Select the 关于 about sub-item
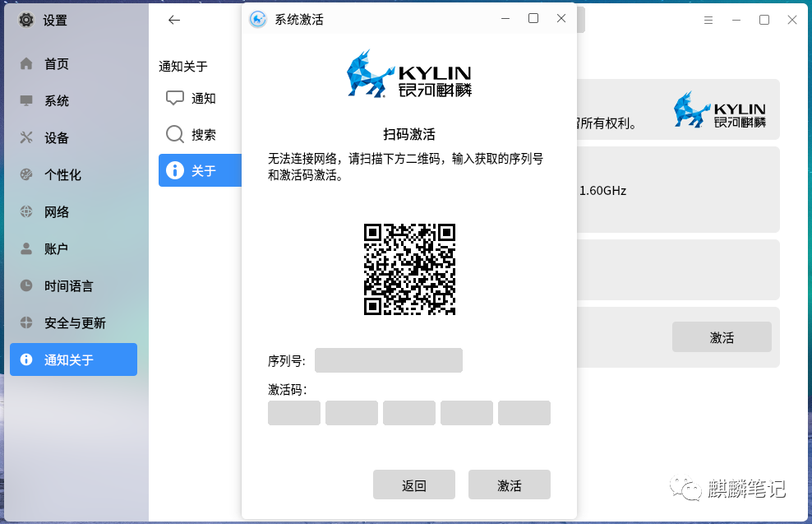This screenshot has width=812, height=524. tap(200, 170)
